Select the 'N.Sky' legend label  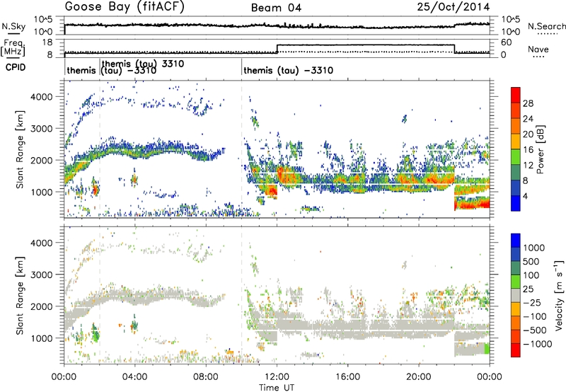tap(13, 26)
